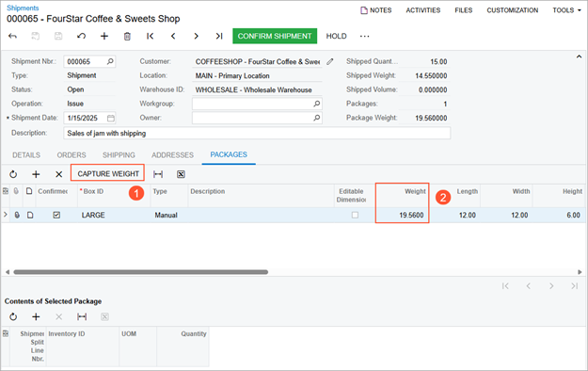Viewport: 588px width, 371px height.
Task: Click the Capture Weight button
Action: [108, 174]
